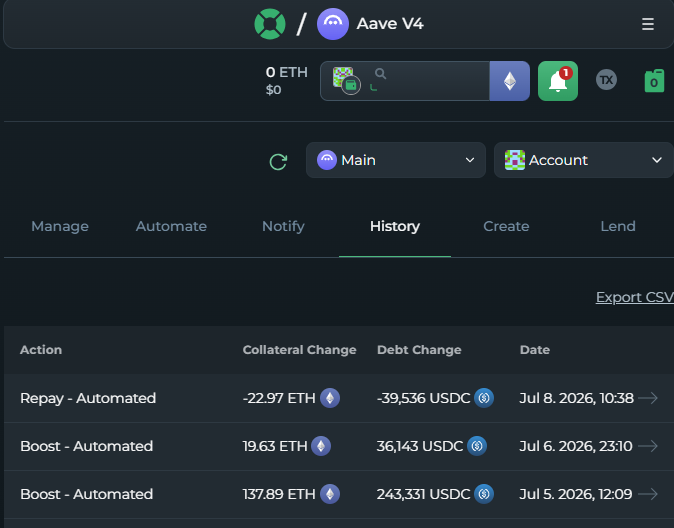Switch to the Automate tab
Viewport: 674px width, 528px height.
point(171,227)
